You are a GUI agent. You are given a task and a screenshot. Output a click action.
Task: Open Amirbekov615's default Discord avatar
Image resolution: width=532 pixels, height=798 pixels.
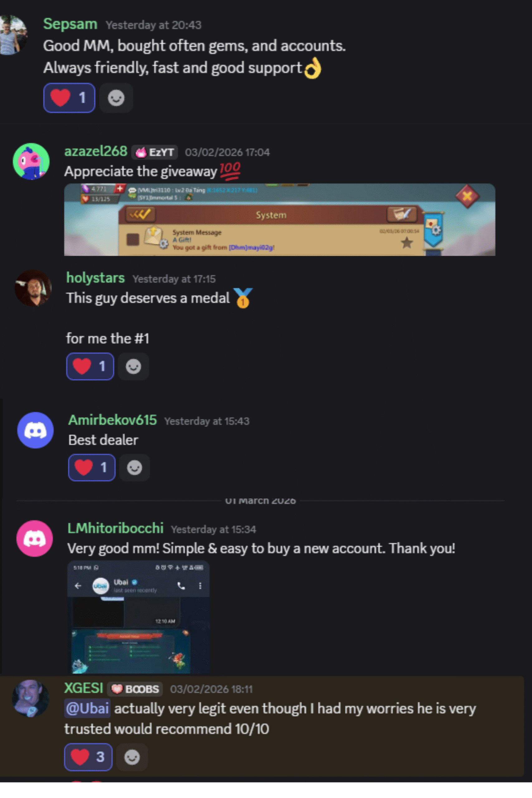point(35,430)
